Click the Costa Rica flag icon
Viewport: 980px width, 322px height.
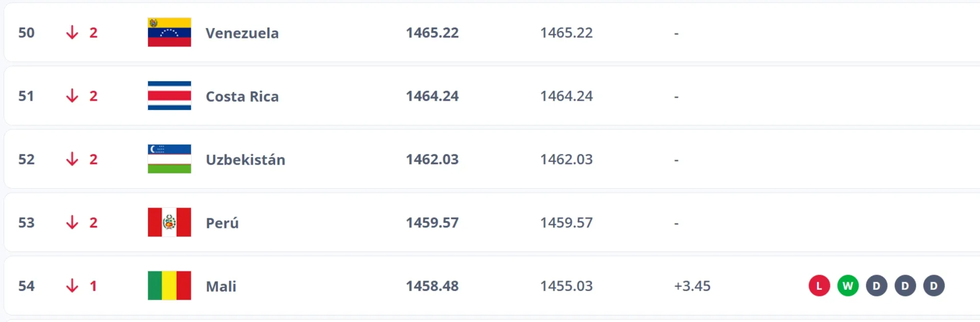click(169, 96)
